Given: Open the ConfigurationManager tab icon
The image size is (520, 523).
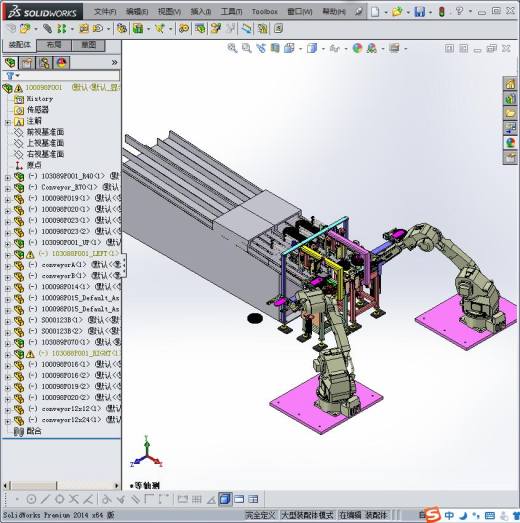Looking at the screenshot, I should point(44,63).
